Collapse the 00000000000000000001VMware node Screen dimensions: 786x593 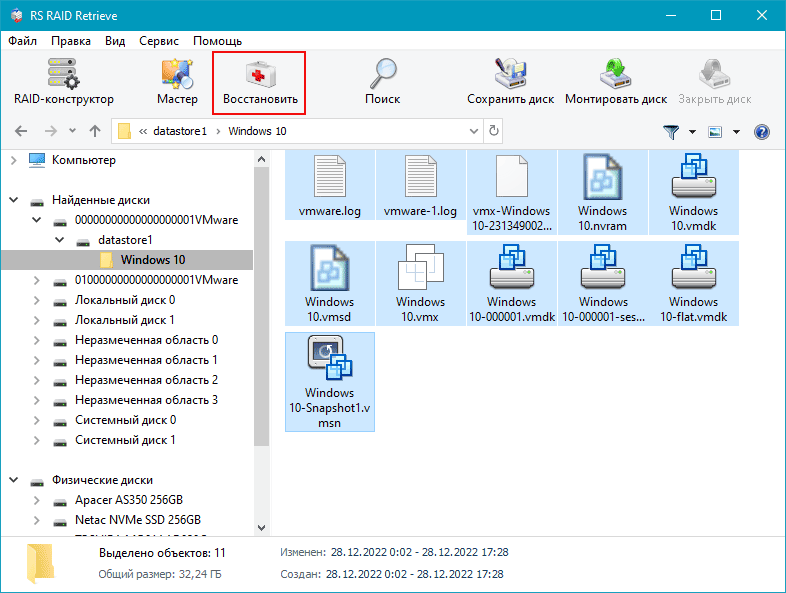point(37,220)
